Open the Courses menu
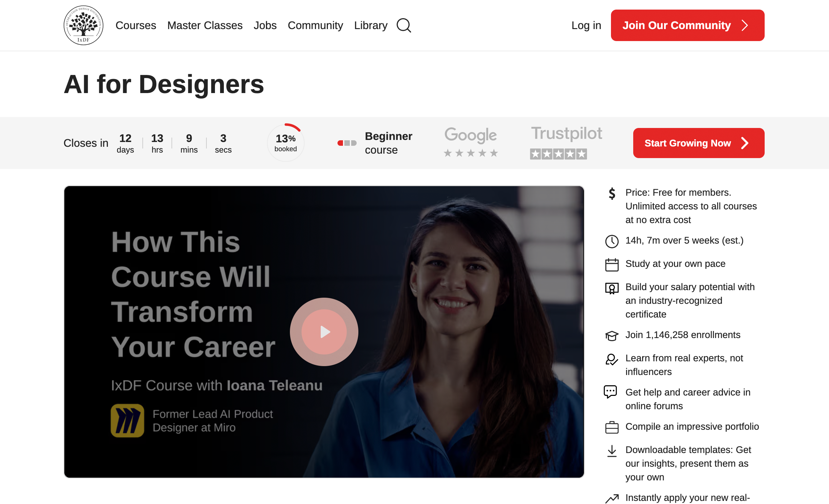 point(136,25)
